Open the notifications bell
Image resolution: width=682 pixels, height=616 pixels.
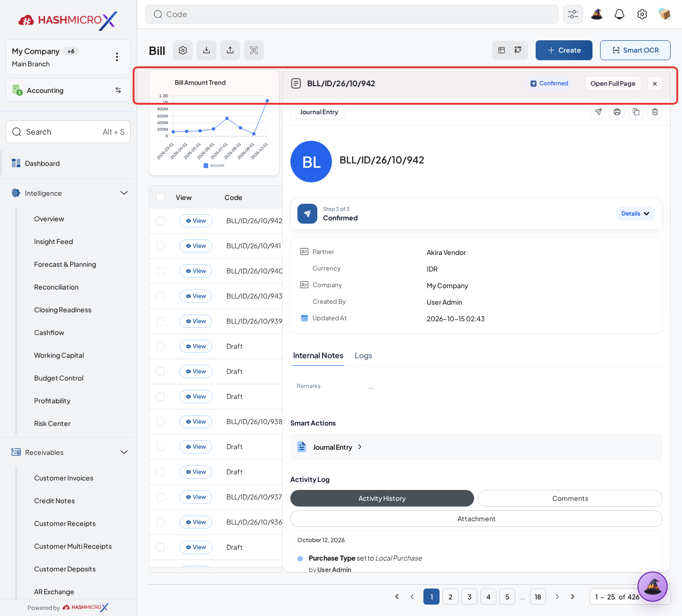pyautogui.click(x=619, y=14)
